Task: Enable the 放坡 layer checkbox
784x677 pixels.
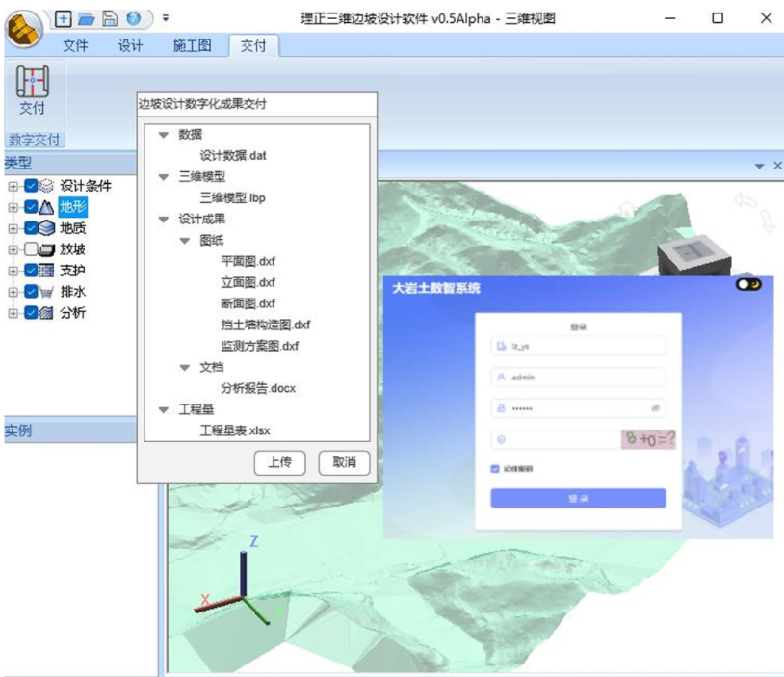Action: [32, 249]
